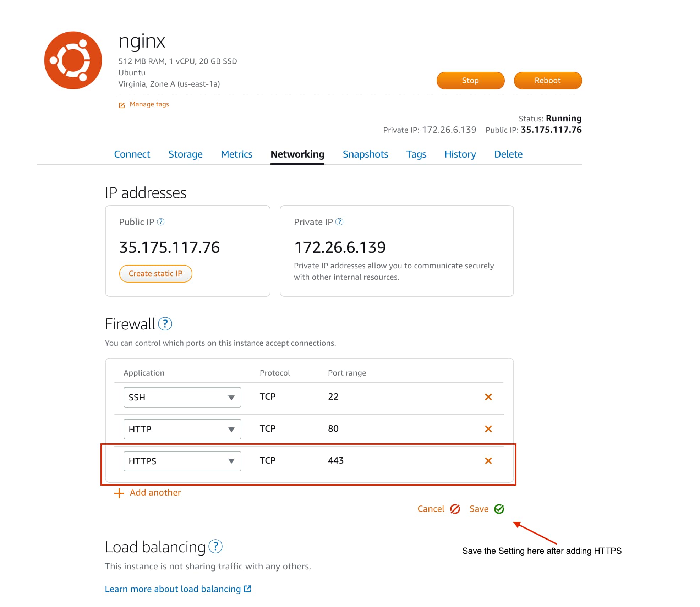Viewport: 700px width, 607px height.
Task: Open the Tags tab
Action: coord(416,154)
